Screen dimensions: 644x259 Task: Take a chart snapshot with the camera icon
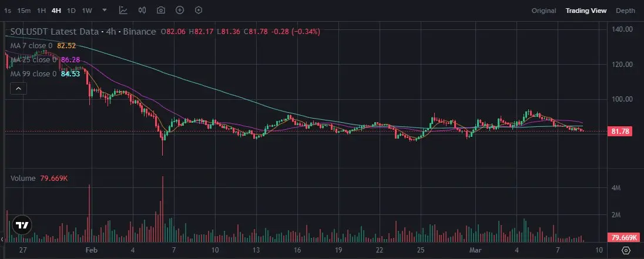[161, 10]
